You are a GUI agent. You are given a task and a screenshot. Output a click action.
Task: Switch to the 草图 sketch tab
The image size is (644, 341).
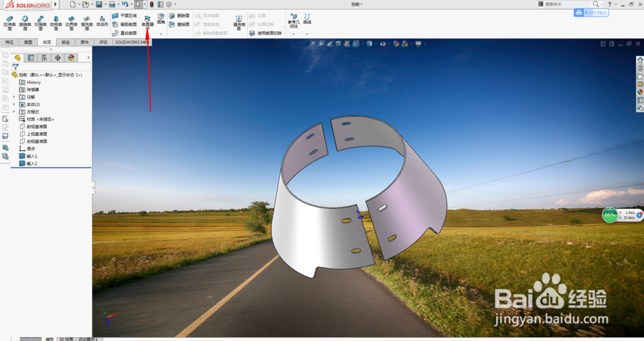tap(28, 42)
